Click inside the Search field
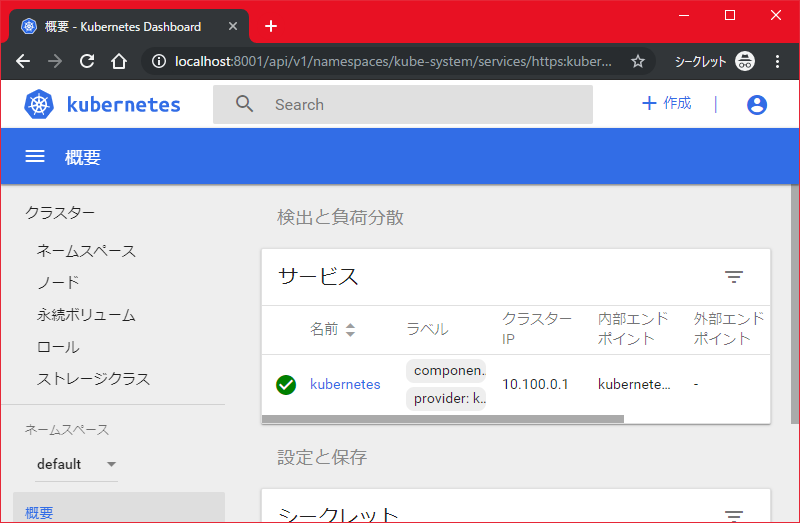The width and height of the screenshot is (800, 523). (x=403, y=105)
